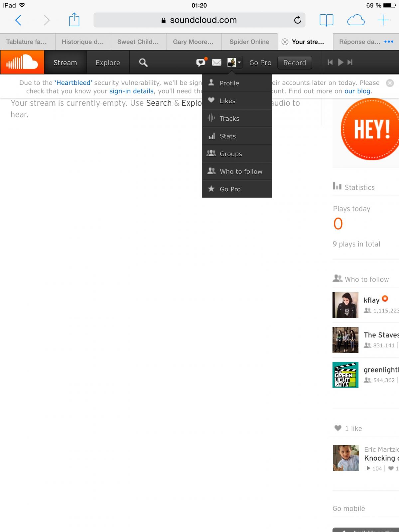
Task: Open the 'Knocking' track title
Action: [381, 458]
